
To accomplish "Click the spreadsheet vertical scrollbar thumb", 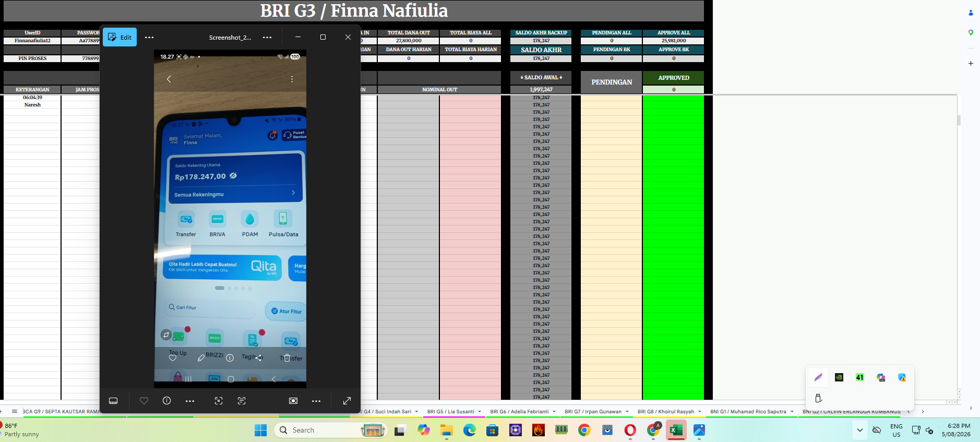I will coord(959,120).
